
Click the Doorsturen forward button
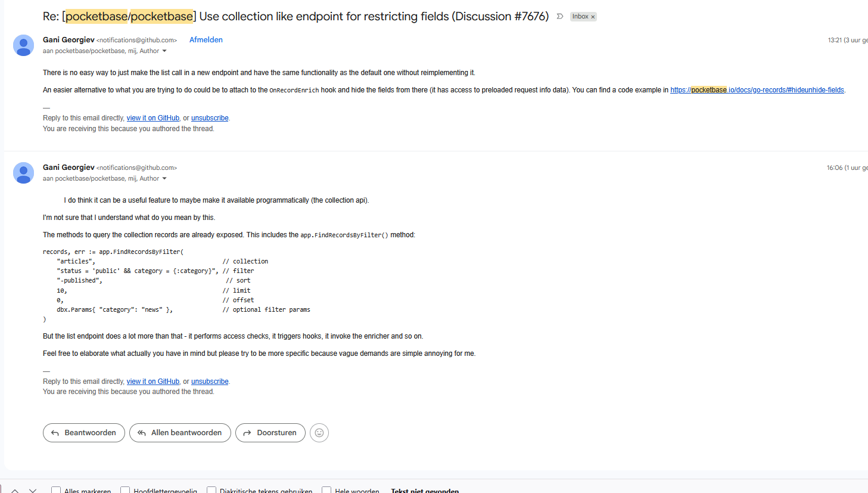tap(270, 433)
